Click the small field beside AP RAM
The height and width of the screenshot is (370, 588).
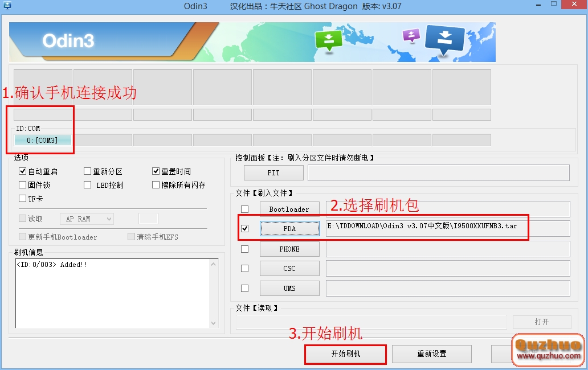(148, 219)
